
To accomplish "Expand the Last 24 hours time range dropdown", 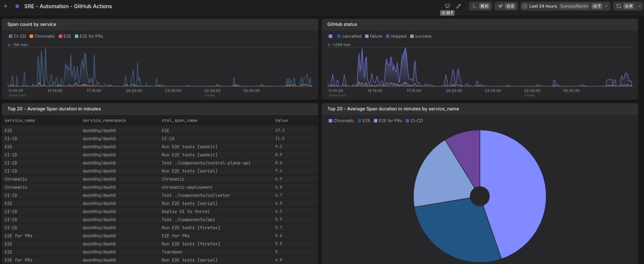I will coord(606,6).
